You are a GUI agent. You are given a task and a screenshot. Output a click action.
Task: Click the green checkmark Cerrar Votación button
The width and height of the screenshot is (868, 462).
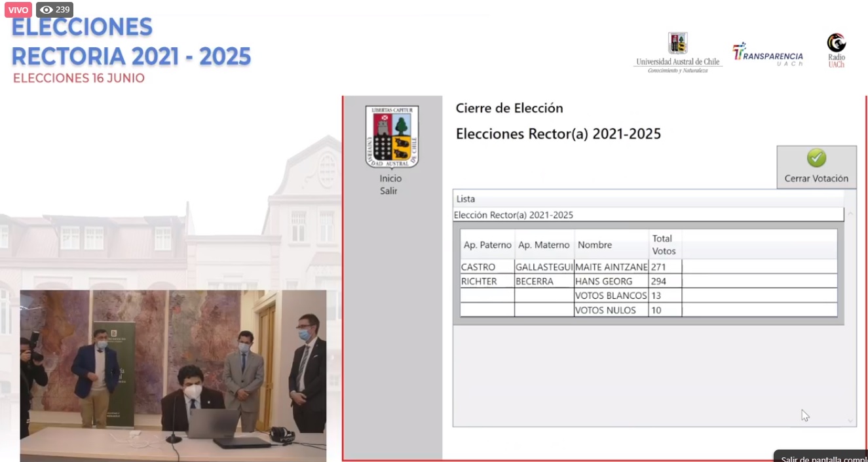(816, 167)
